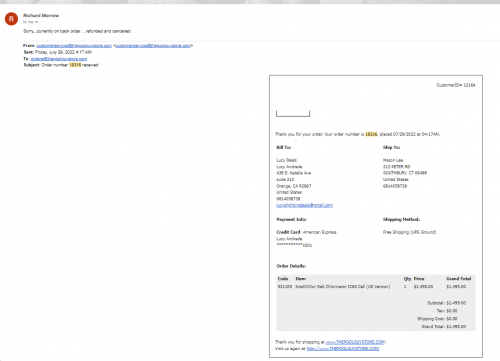Screen dimensions: 500x361
Task: Open the first customerservice email link after From
Action: (74, 46)
